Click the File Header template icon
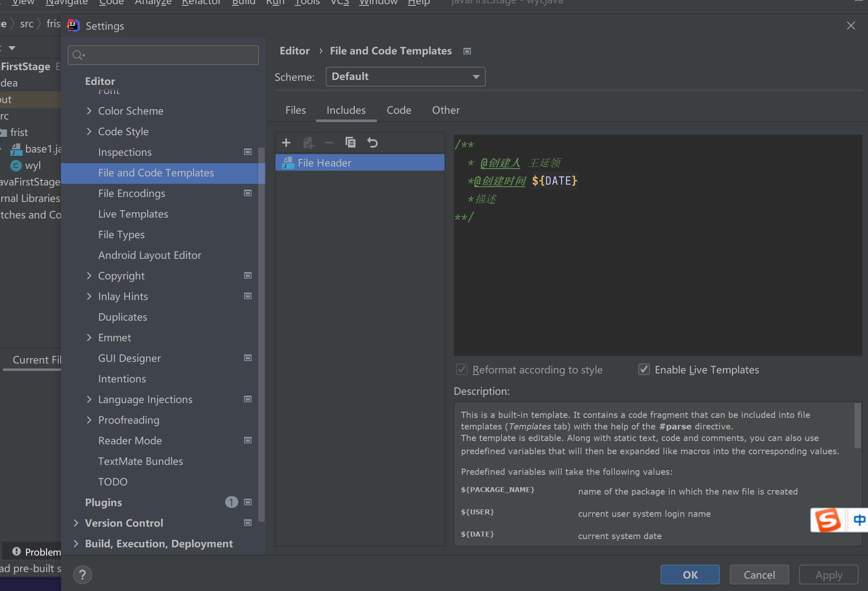This screenshot has height=591, width=868. point(287,162)
